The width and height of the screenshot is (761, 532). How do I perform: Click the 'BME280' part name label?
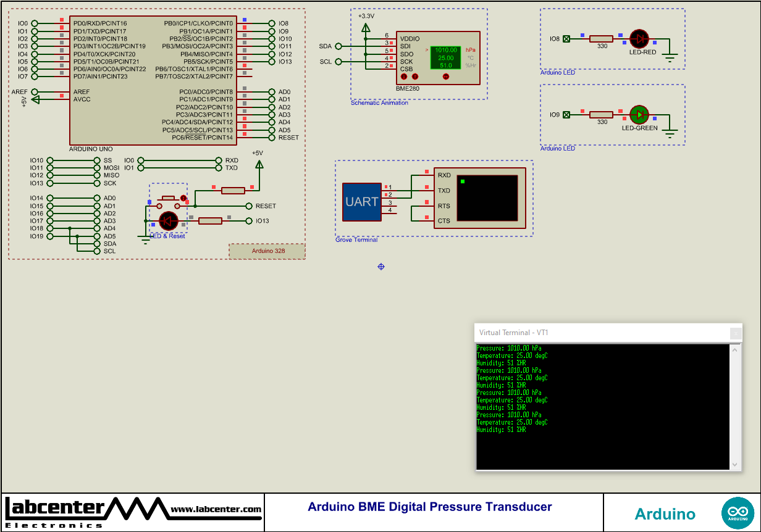click(x=408, y=89)
